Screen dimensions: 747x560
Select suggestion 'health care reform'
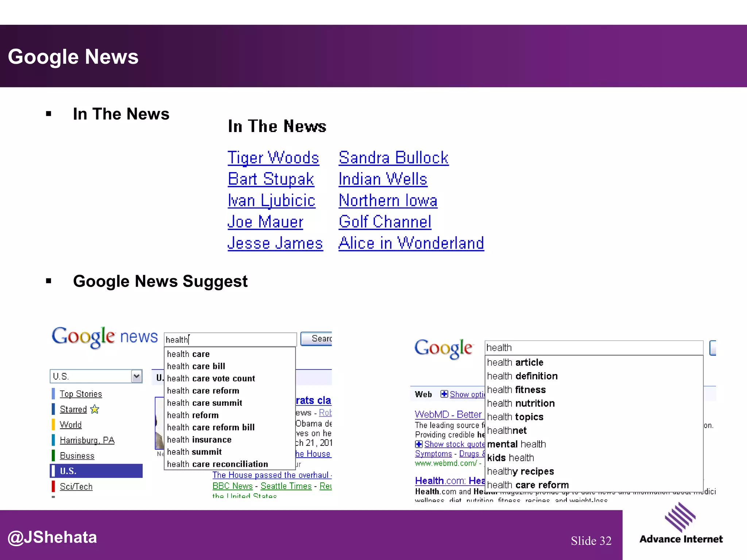click(230, 390)
